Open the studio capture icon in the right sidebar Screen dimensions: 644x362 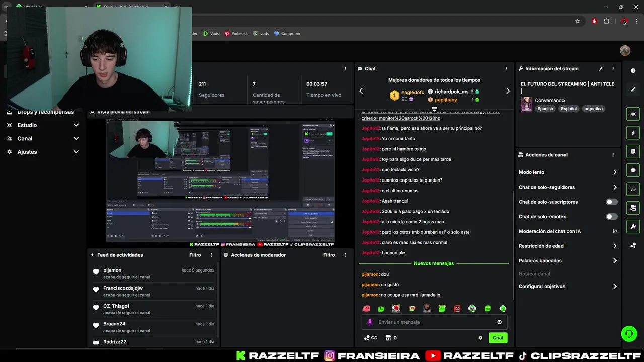[633, 114]
